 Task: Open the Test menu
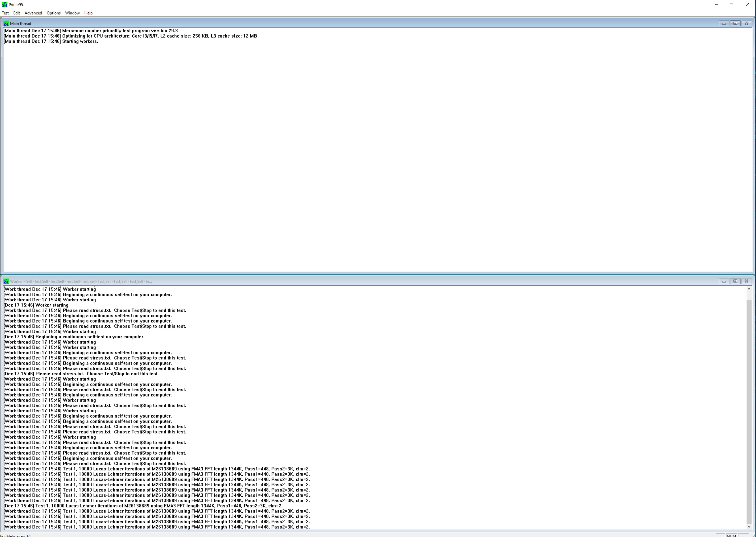5,13
